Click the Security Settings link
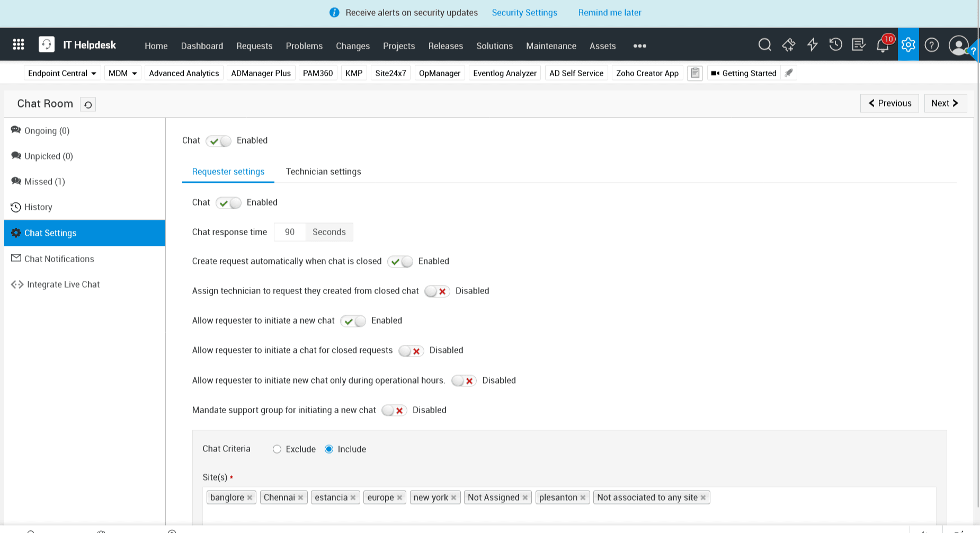The width and height of the screenshot is (980, 533). coord(524,13)
